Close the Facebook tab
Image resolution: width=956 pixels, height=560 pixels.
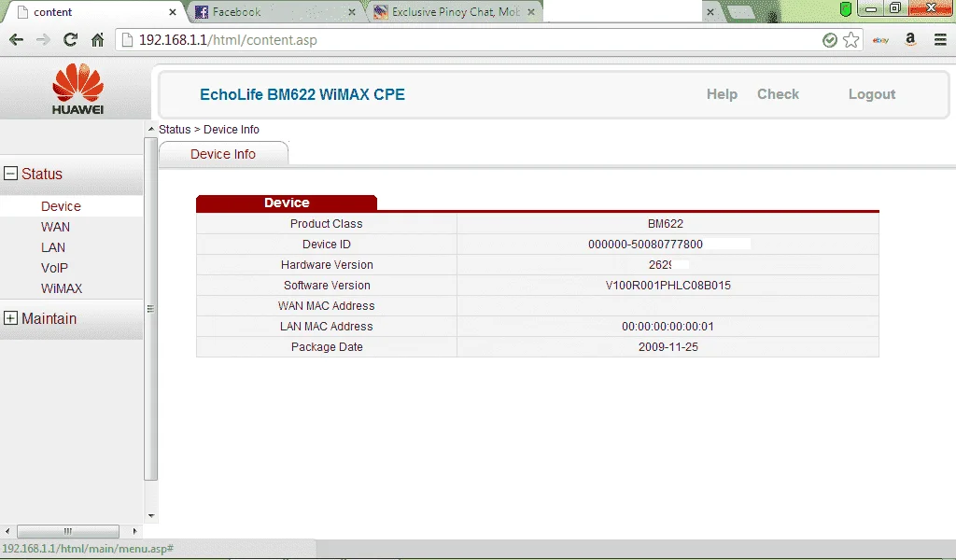[x=352, y=11]
